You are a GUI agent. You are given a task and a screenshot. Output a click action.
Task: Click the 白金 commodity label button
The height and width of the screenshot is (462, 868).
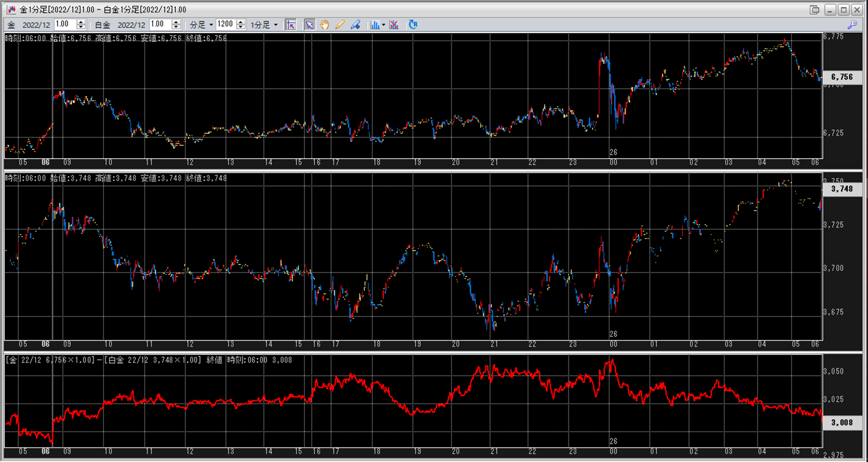click(102, 25)
